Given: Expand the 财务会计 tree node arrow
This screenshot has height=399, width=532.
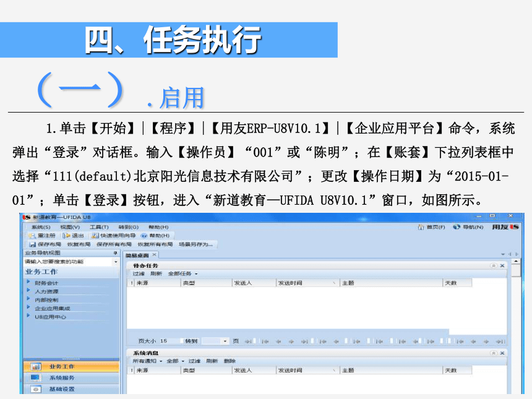Looking at the screenshot, I should pos(28,282).
